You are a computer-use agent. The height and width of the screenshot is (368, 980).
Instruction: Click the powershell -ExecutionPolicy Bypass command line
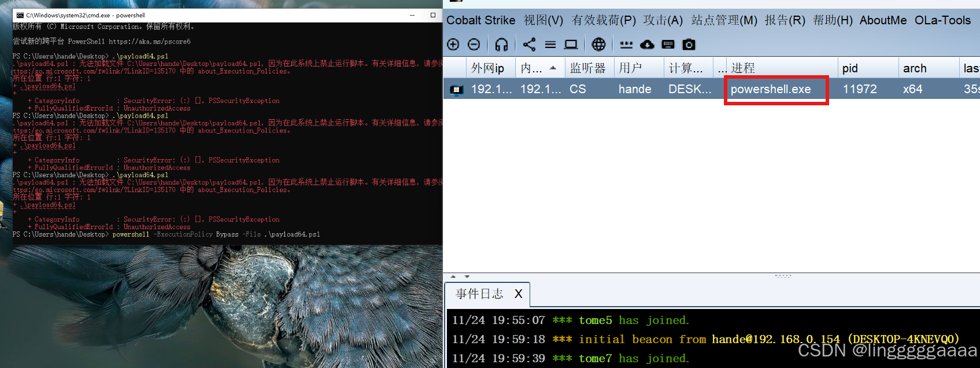[x=216, y=234]
